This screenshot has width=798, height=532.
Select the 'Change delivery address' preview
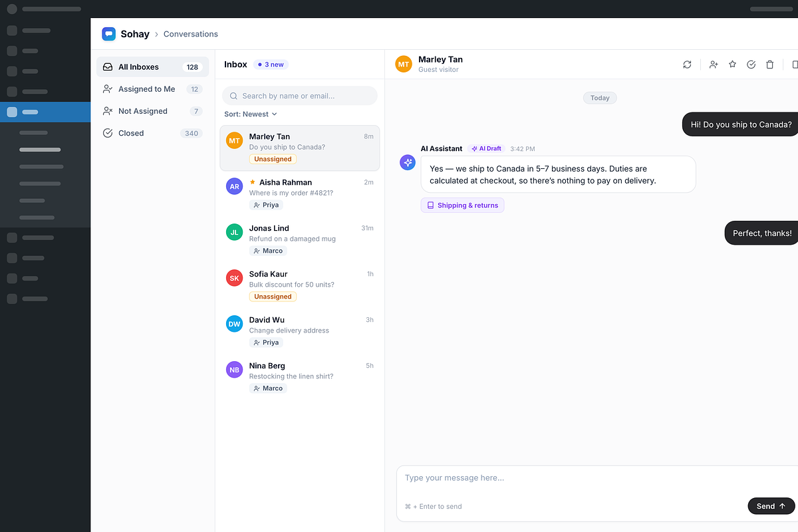(x=289, y=331)
